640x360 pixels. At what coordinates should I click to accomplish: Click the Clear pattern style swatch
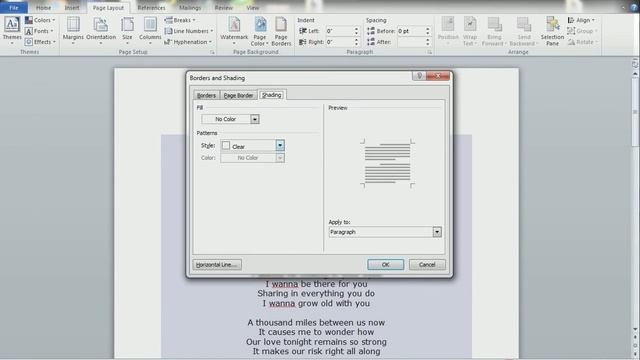(x=226, y=145)
